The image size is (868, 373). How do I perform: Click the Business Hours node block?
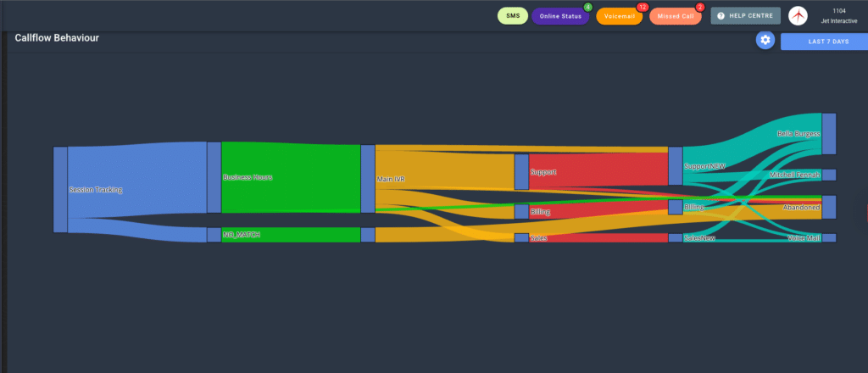pos(214,177)
